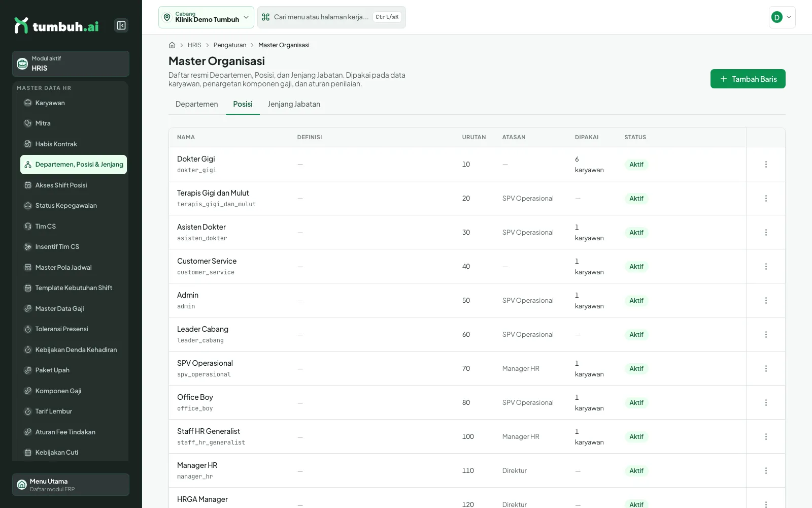Select Toleransi Presensi in sidebar

(74, 329)
